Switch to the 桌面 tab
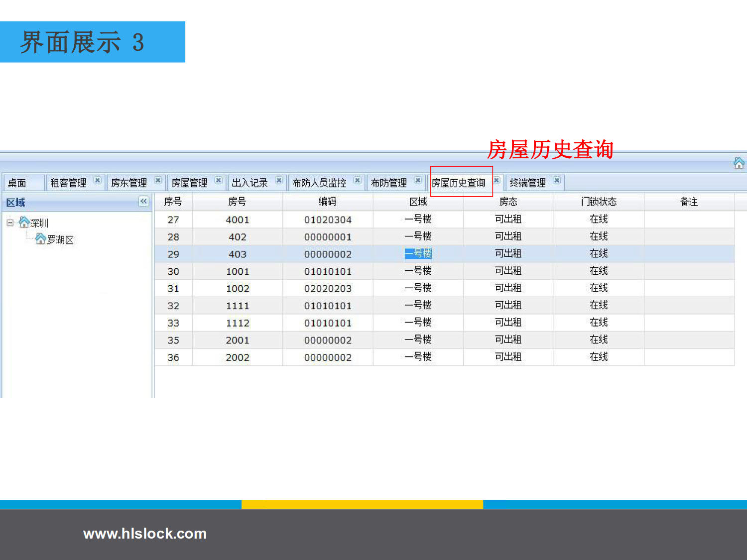This screenshot has height=560, width=747. tap(17, 183)
